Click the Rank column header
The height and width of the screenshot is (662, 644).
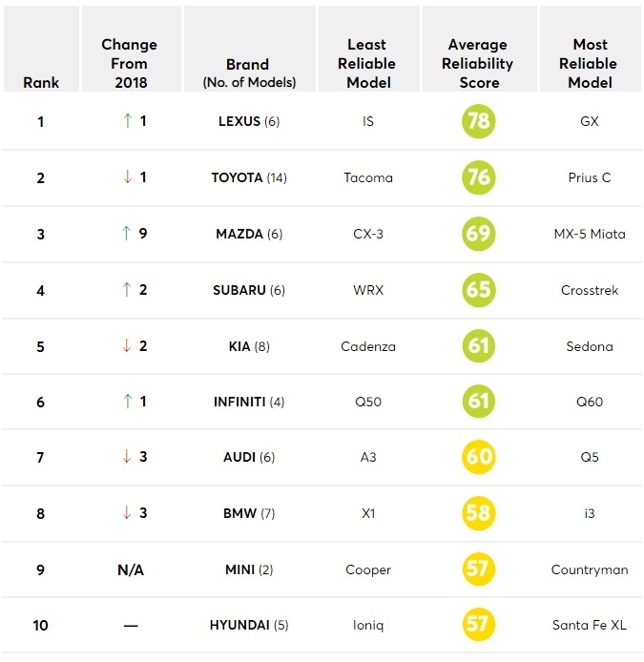click(x=40, y=82)
